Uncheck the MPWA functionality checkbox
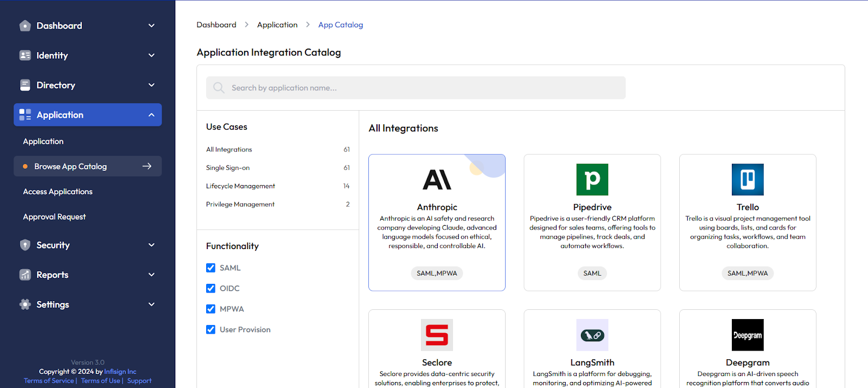The height and width of the screenshot is (388, 868). tap(210, 309)
